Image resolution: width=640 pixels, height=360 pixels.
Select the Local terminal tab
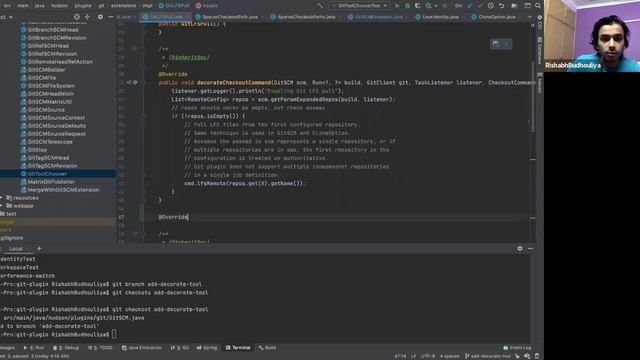click(16, 249)
